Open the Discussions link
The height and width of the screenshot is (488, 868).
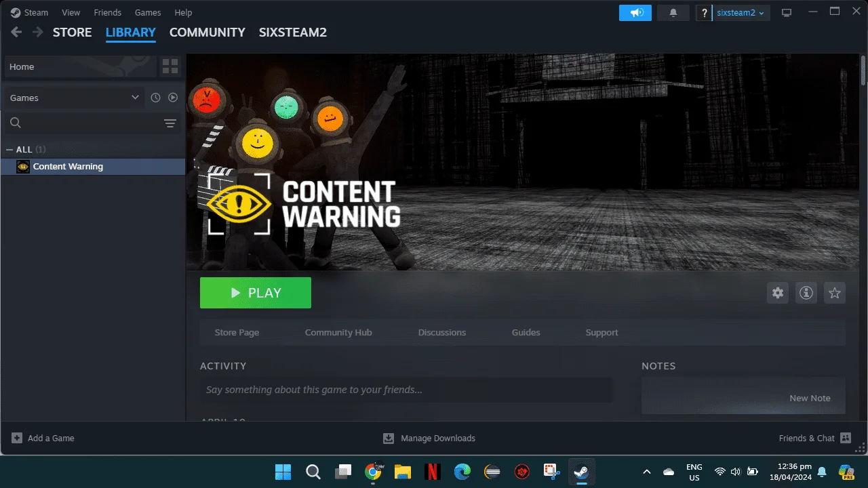click(x=442, y=332)
